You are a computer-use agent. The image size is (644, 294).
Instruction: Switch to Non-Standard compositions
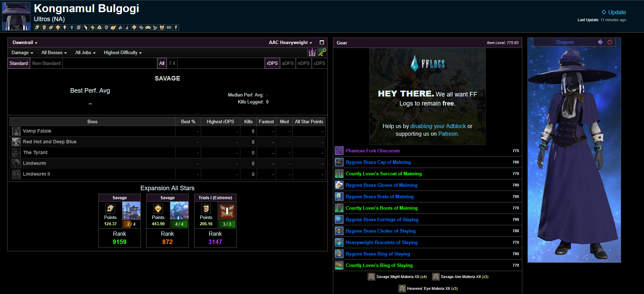[x=46, y=63]
